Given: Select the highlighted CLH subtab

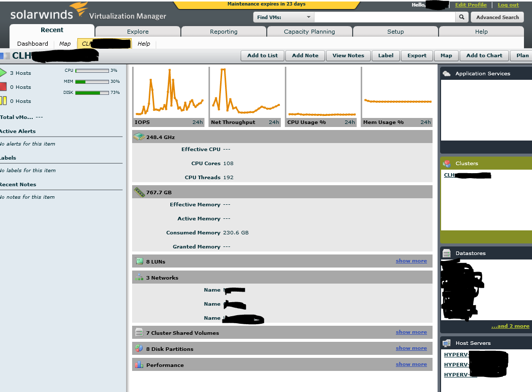Looking at the screenshot, I should (104, 43).
